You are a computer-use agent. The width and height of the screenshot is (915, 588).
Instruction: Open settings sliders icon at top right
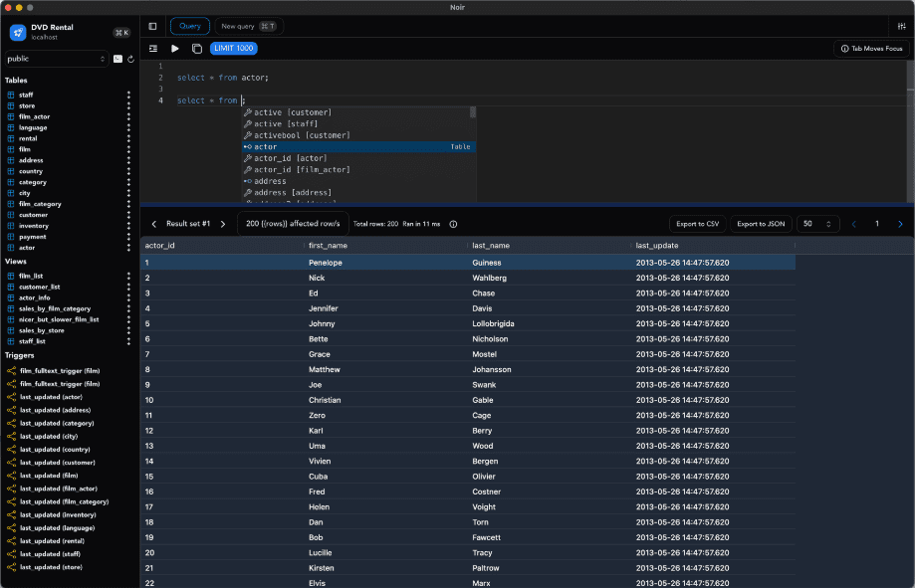[x=902, y=26]
